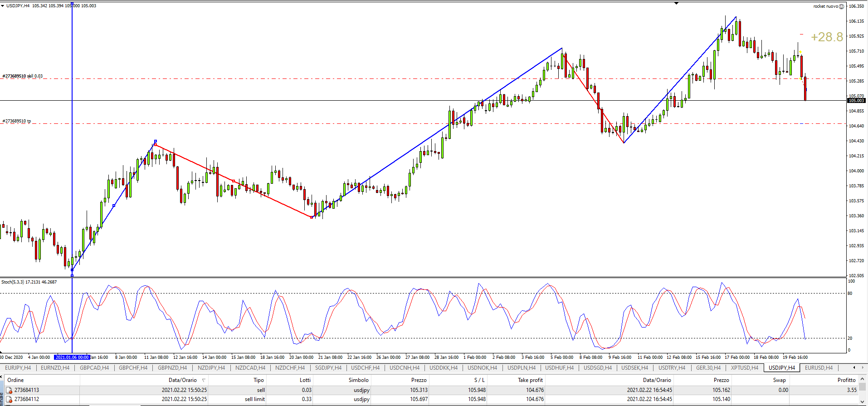868x406 pixels.
Task: Switch to the USDSEK,H4 chart tab
Action: tap(635, 368)
